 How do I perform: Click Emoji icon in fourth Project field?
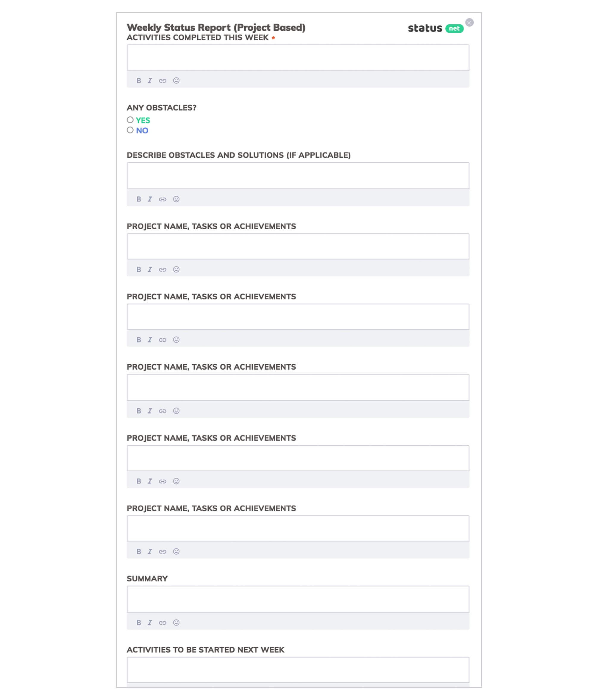[x=176, y=481]
